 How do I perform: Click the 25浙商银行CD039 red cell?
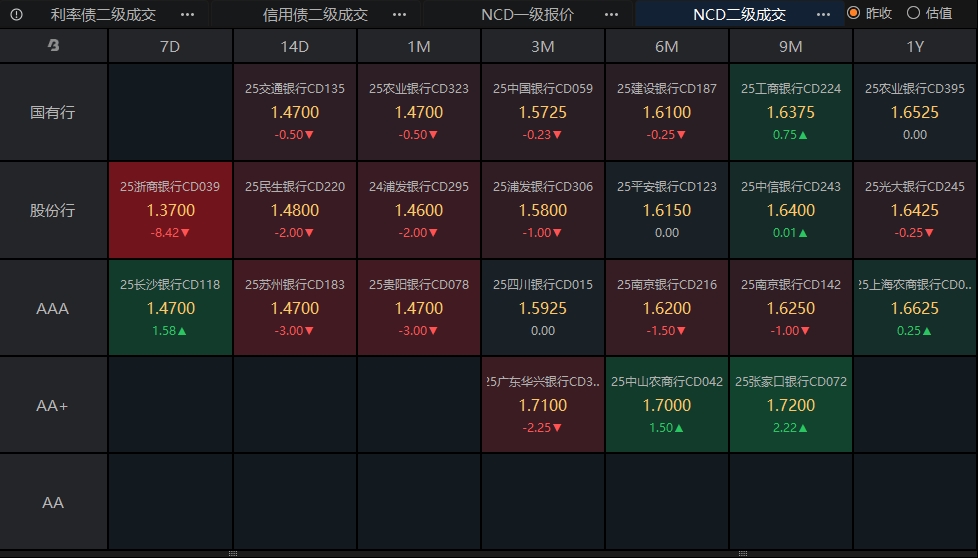coord(170,210)
